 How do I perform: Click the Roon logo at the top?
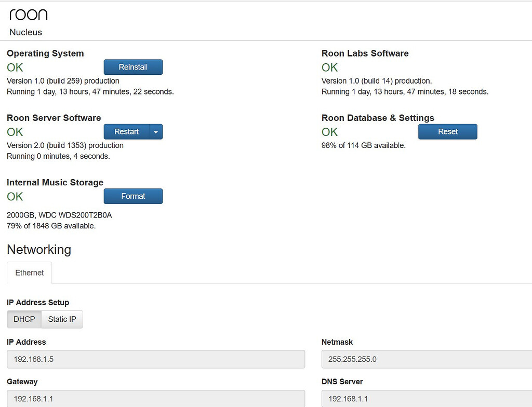pyautogui.click(x=29, y=15)
